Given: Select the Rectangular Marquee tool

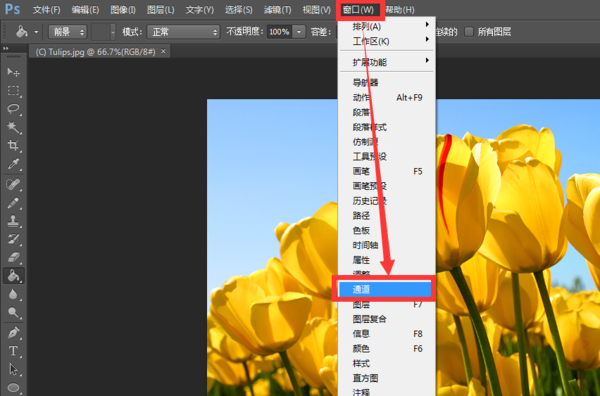Looking at the screenshot, I should click(x=13, y=90).
